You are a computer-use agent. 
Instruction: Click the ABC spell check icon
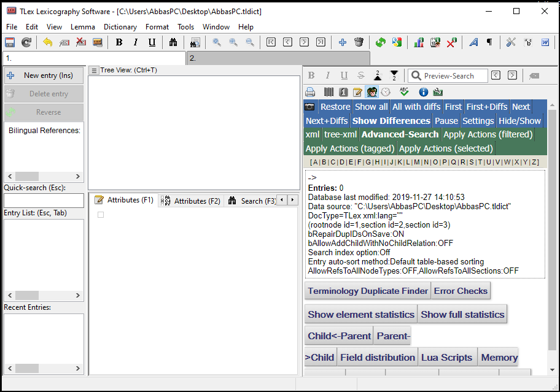404,93
